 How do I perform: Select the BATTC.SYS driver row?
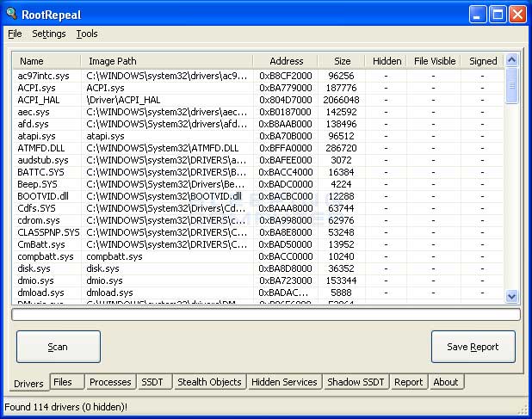(x=258, y=172)
